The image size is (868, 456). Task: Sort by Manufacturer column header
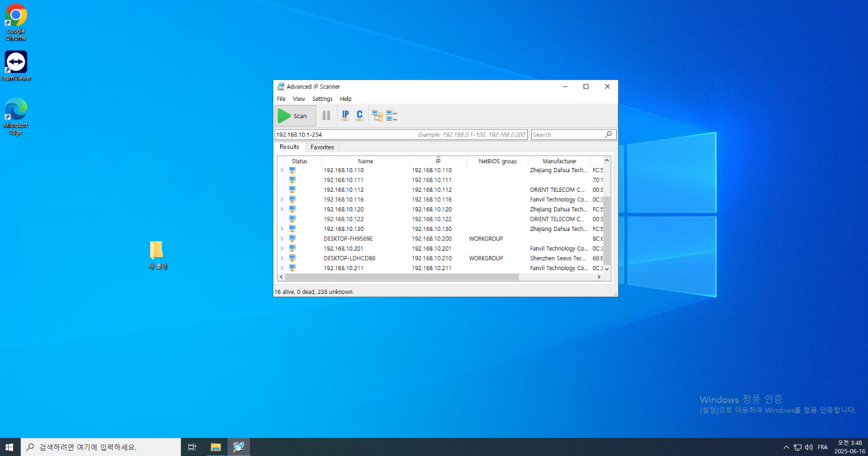point(559,161)
